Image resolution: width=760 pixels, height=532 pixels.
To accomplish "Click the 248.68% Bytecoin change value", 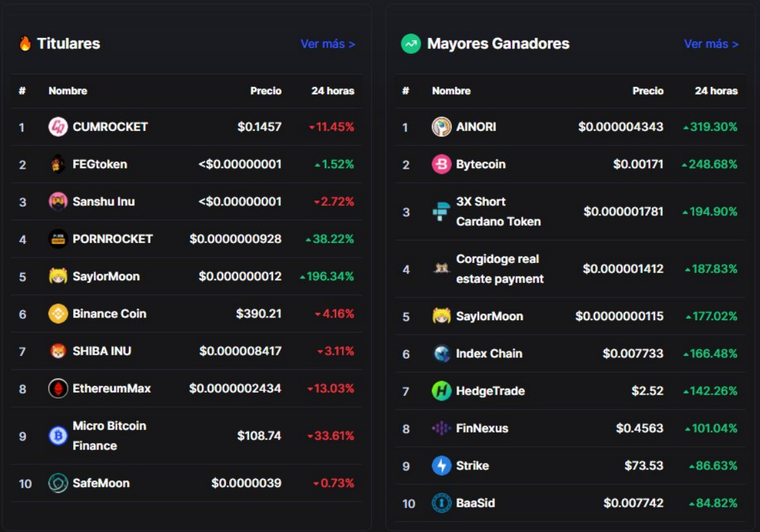I will [710, 164].
